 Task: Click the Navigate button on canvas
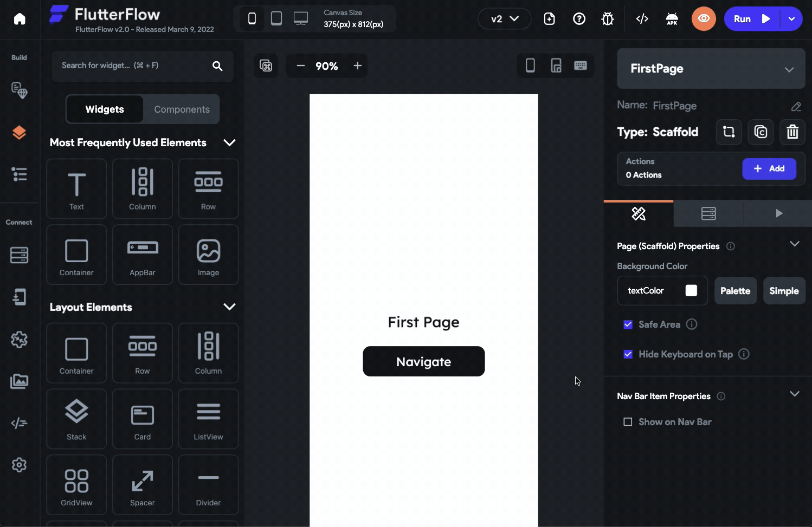point(424,361)
